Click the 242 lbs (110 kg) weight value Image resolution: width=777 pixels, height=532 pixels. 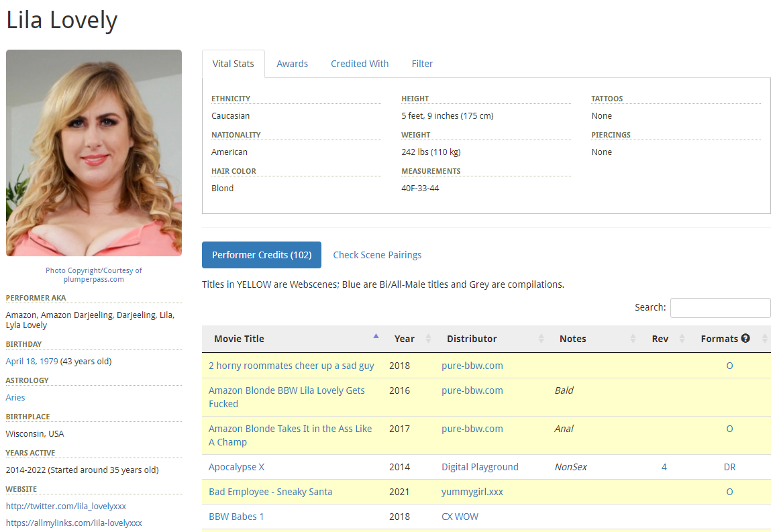click(431, 152)
